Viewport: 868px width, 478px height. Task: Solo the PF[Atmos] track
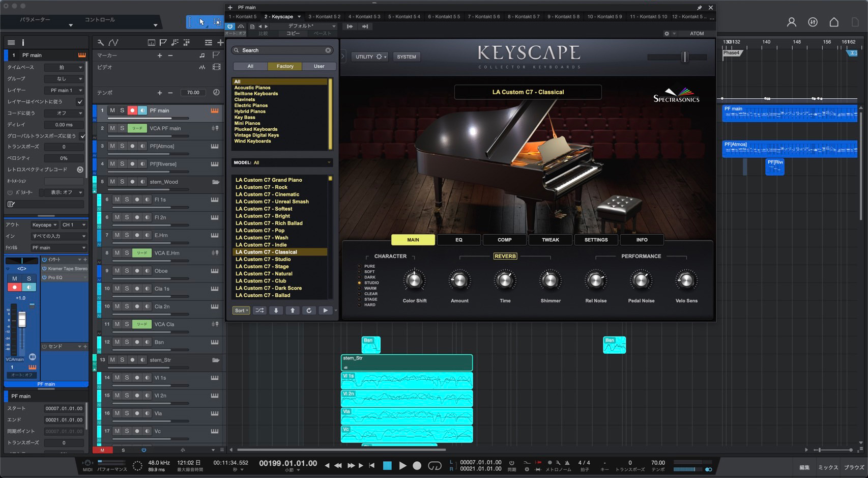point(122,146)
